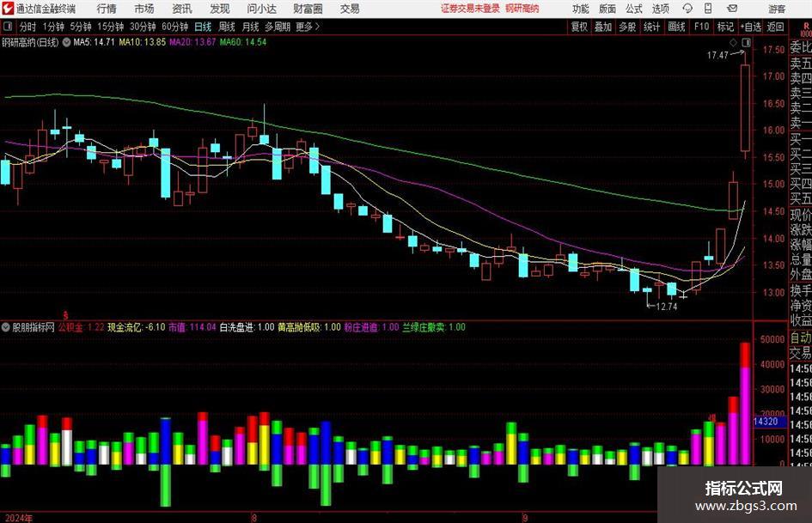Screen dimensions: 812x523
Task: Click the diamond icon in the chart corner
Action: click(x=733, y=42)
